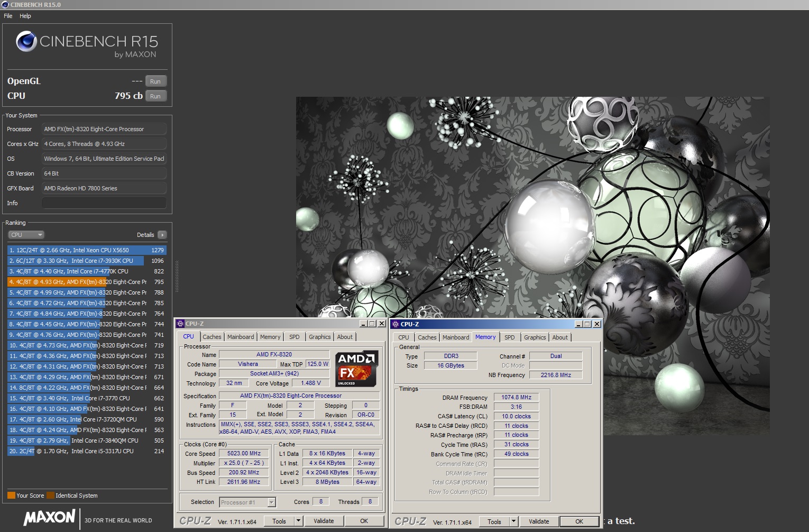Expand Tools dropdown arrow in right CPU-Z

point(513,521)
